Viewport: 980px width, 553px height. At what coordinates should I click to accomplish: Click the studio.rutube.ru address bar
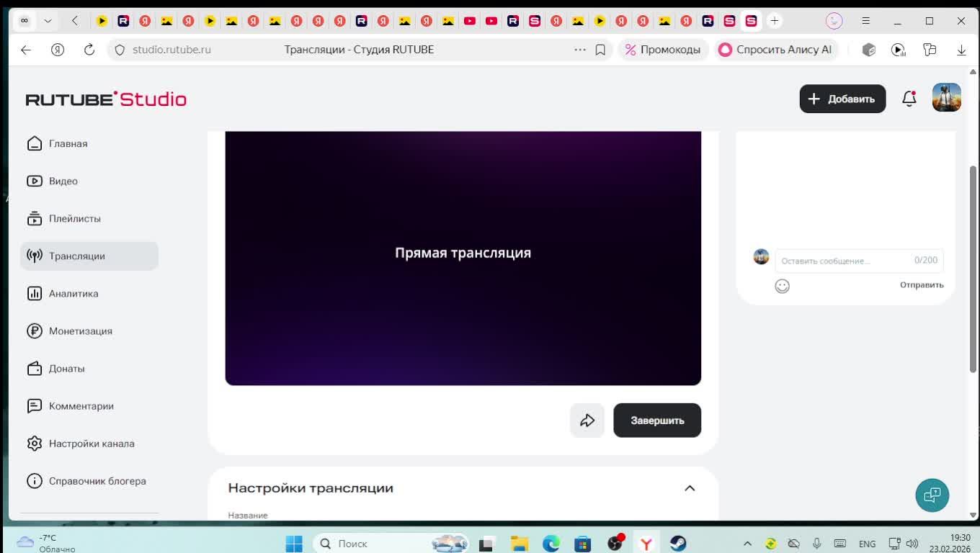172,50
